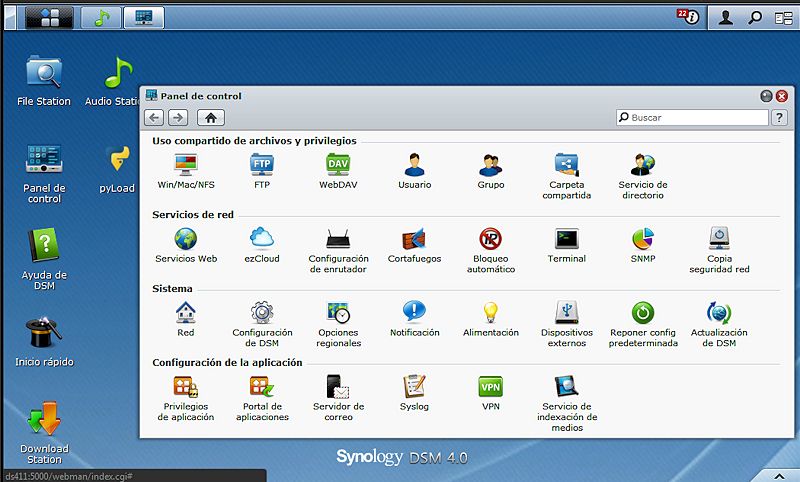
Task: Open SNMP settings
Action: 643,245
